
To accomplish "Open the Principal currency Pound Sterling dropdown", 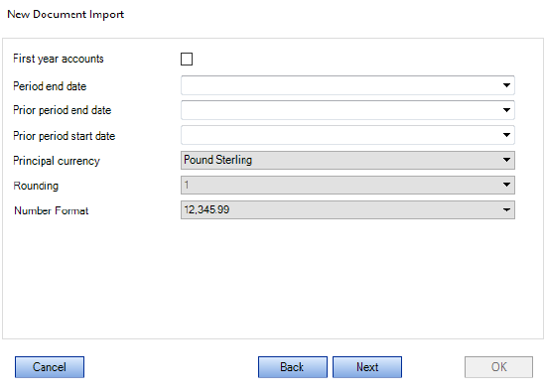I will tap(347, 160).
